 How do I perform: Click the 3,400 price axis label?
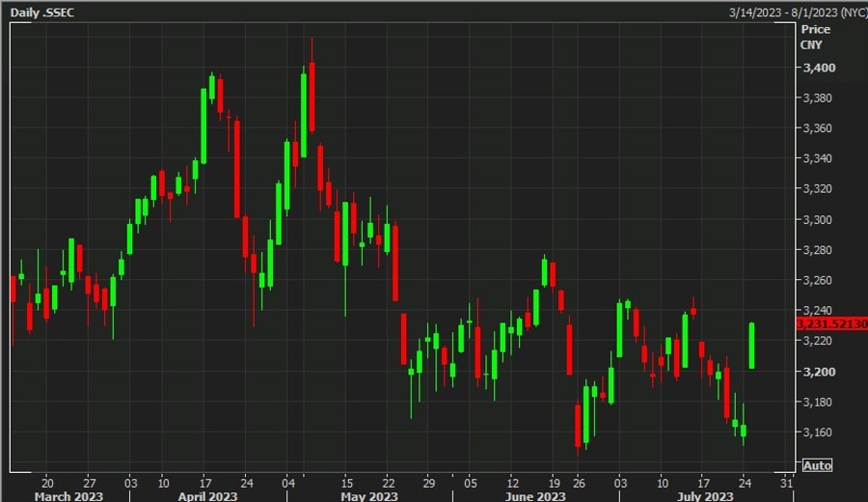(x=819, y=68)
